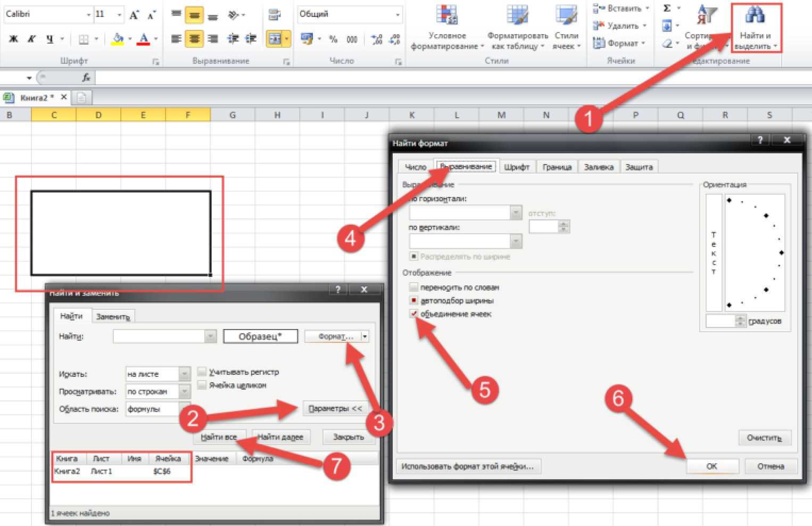Click the Borders icon in Шрифт group
Viewport: 812px width, 526px height.
tap(84, 39)
